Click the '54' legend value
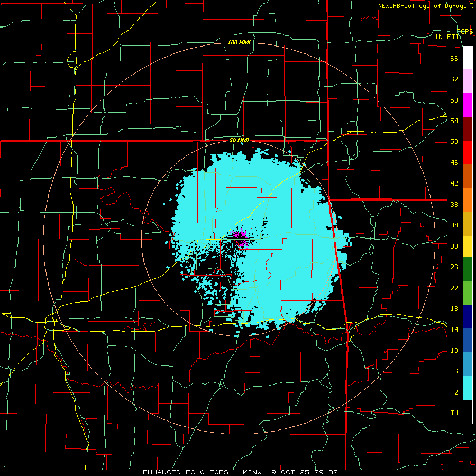This screenshot has height=476, width=476. point(454,121)
